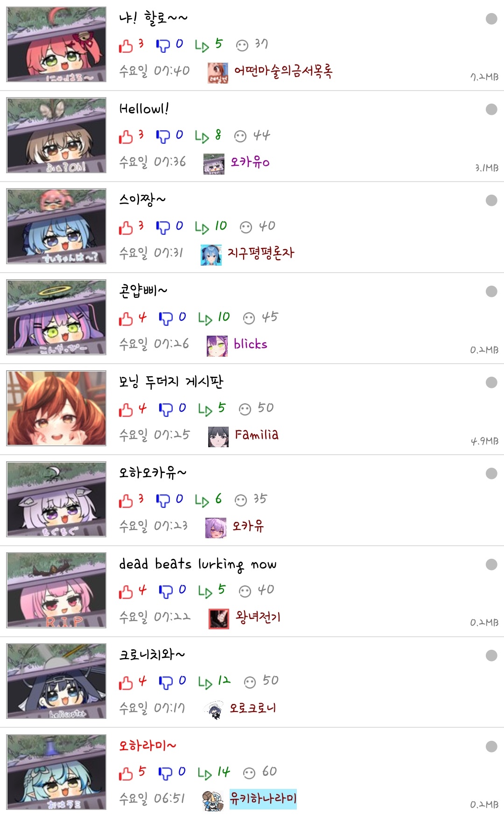Click the views face icon on '오하오카유~' post

coord(241,500)
